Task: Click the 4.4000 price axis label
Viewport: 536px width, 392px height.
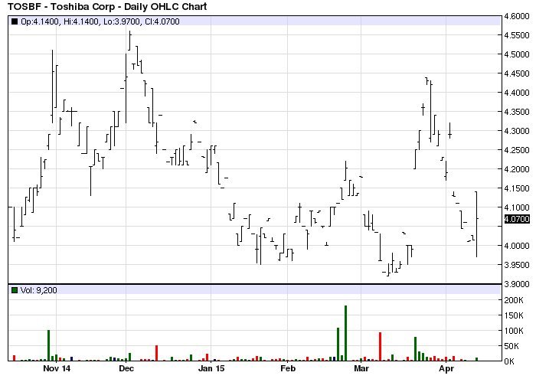Action: click(517, 93)
